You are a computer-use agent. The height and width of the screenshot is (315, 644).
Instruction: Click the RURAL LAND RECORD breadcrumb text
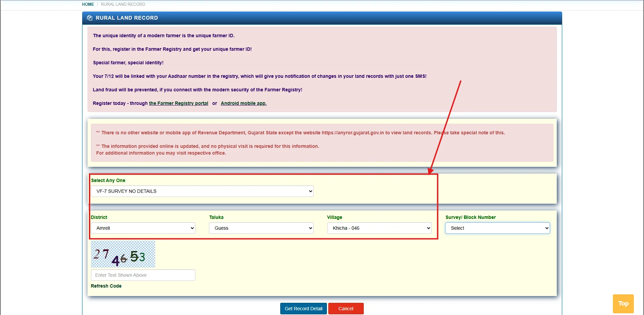click(123, 4)
